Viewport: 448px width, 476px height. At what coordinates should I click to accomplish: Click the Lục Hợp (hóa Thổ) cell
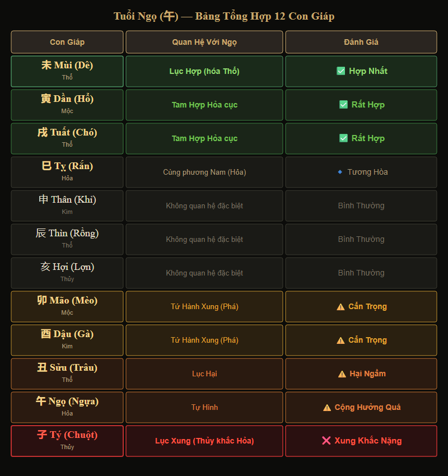(204, 71)
